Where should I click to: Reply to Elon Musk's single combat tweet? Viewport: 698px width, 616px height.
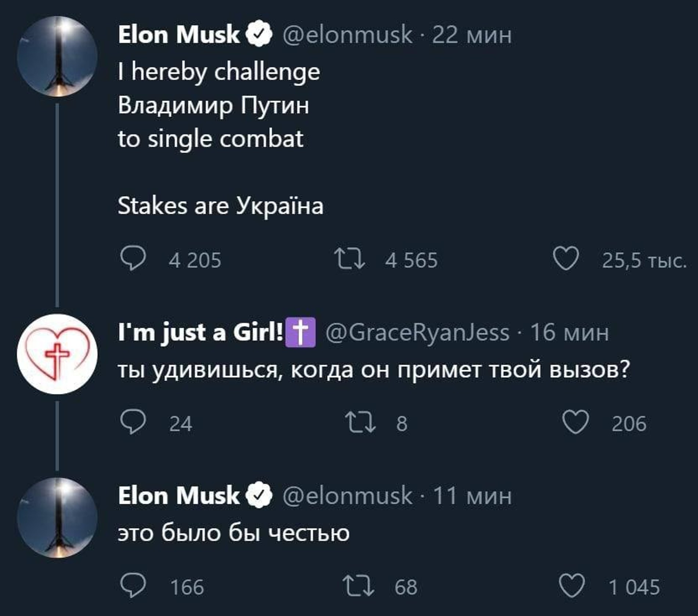click(133, 259)
